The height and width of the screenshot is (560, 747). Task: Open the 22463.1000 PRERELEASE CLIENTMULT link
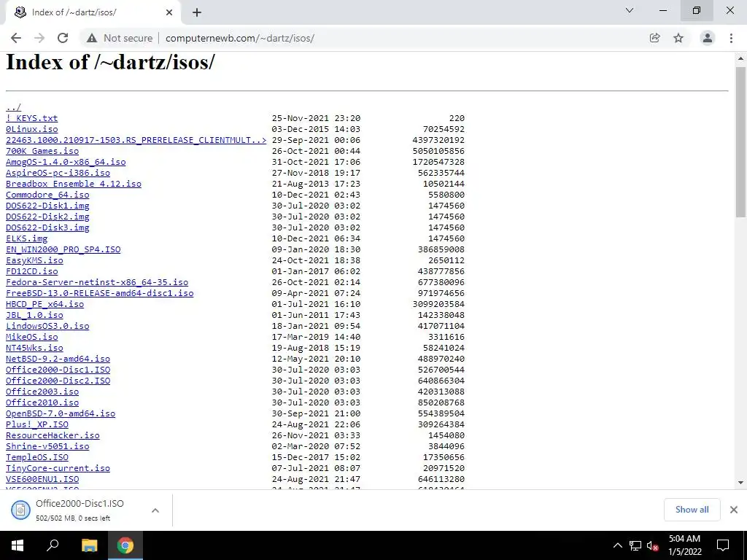click(136, 140)
